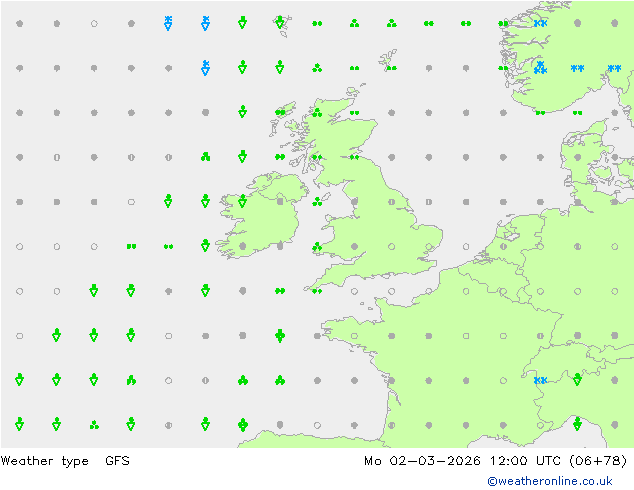The image size is (634, 490).
Task: Click the green rain symbol on the Outer Hebrides
Action: tap(280, 112)
